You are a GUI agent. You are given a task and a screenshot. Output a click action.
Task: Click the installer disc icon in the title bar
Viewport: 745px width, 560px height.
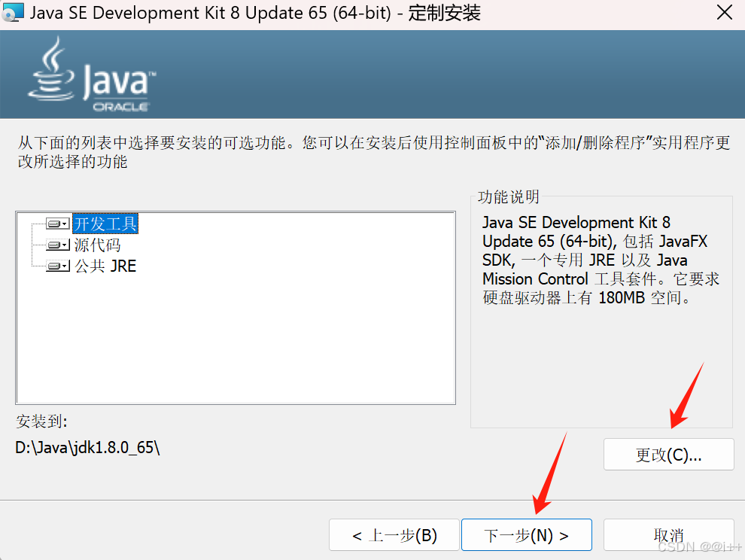(x=13, y=12)
